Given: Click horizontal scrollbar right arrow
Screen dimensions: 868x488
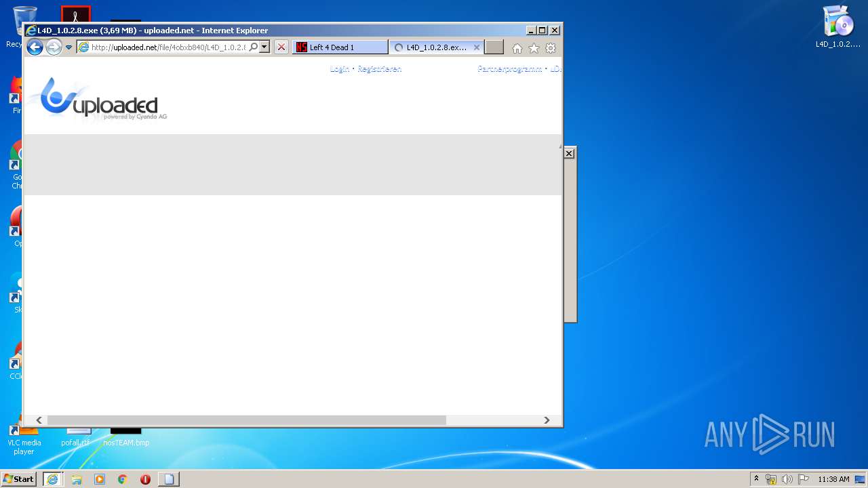Looking at the screenshot, I should point(547,420).
